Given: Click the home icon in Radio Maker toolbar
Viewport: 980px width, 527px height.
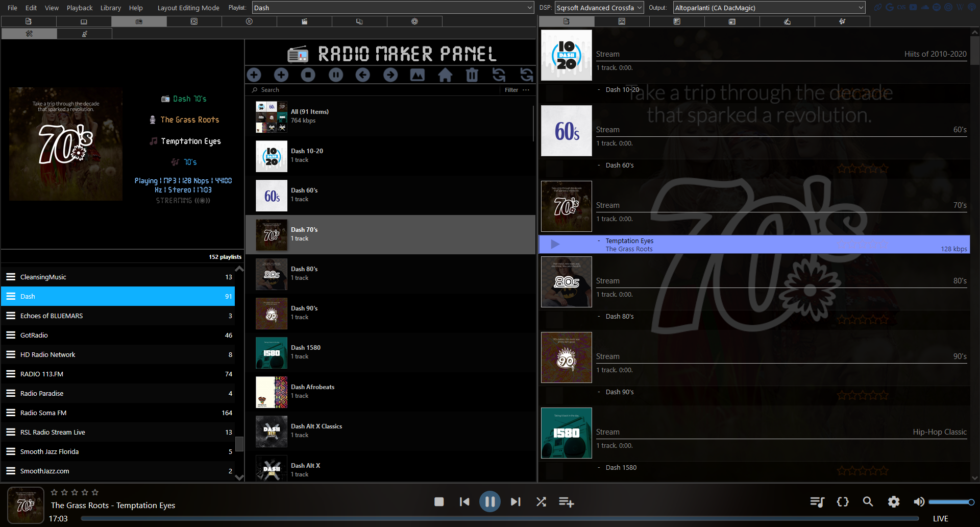Looking at the screenshot, I should click(445, 75).
